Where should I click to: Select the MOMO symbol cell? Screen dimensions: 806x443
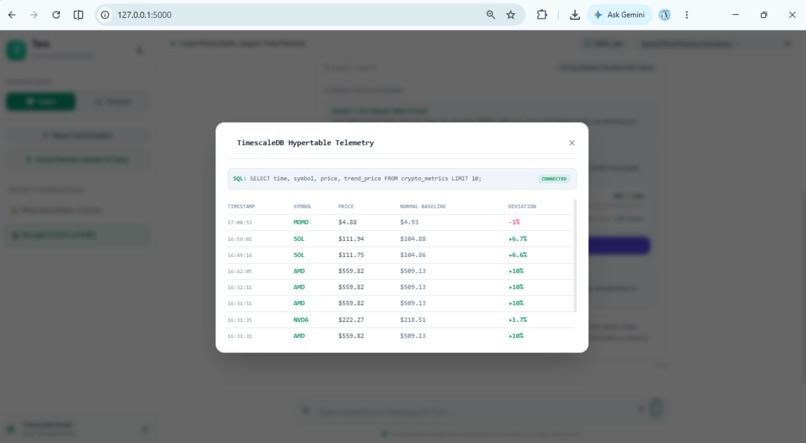click(x=301, y=222)
